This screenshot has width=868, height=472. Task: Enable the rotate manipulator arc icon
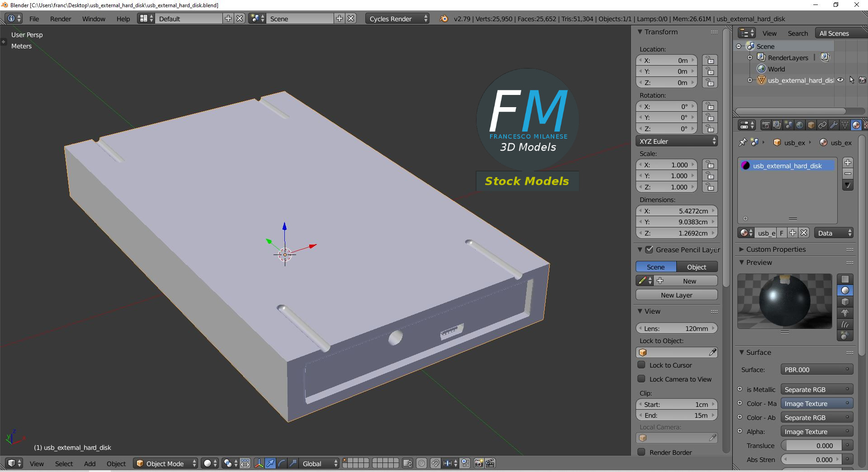282,463
